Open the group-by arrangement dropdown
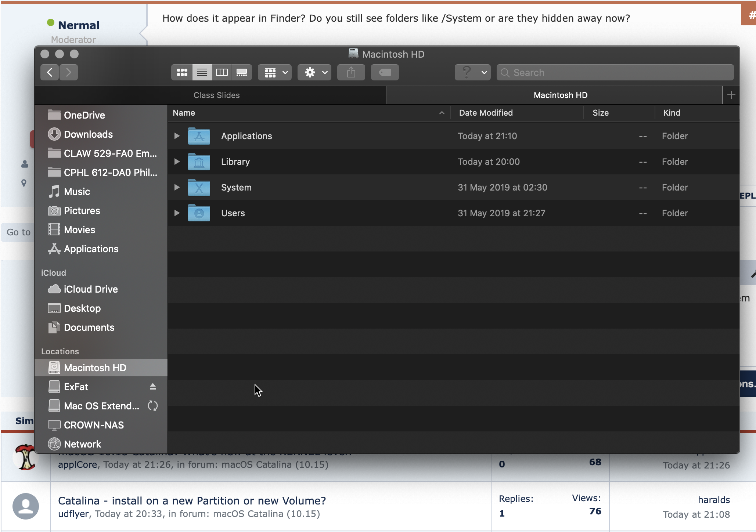Screen dimensions: 756x532 pyautogui.click(x=275, y=72)
